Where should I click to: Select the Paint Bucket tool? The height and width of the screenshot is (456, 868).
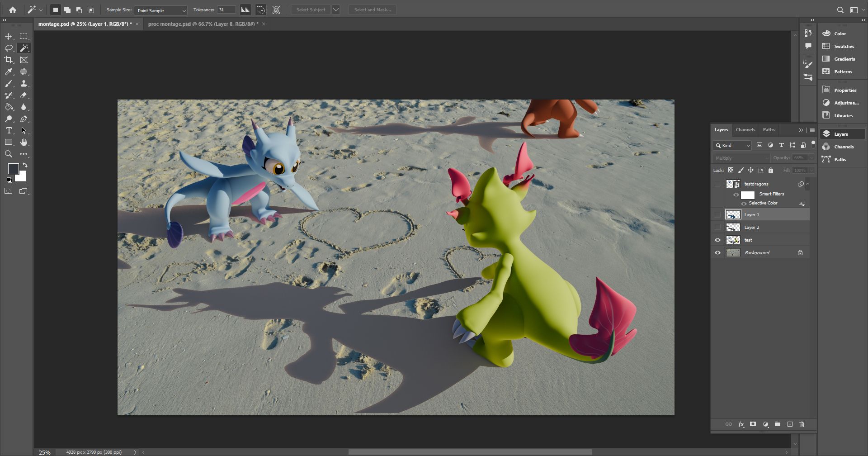point(9,107)
